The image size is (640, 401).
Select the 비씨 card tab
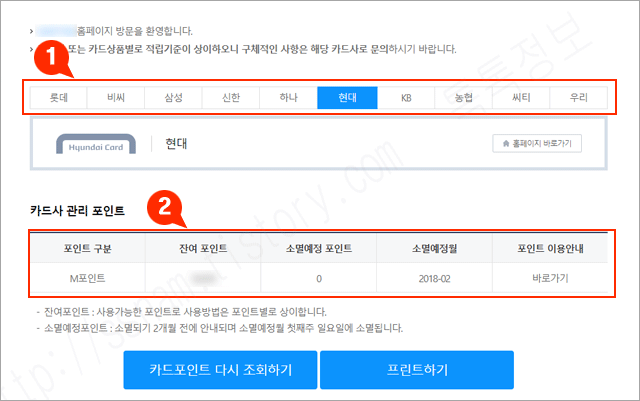click(116, 98)
